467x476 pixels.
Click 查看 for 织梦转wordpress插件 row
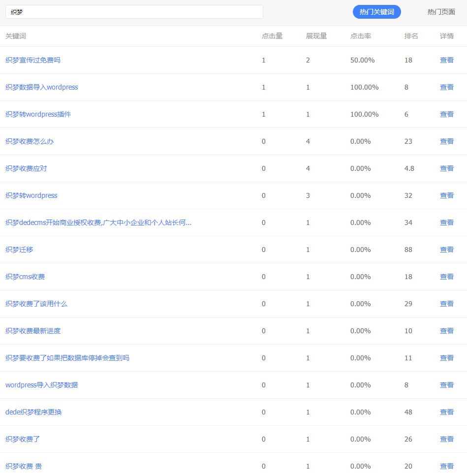tap(447, 114)
